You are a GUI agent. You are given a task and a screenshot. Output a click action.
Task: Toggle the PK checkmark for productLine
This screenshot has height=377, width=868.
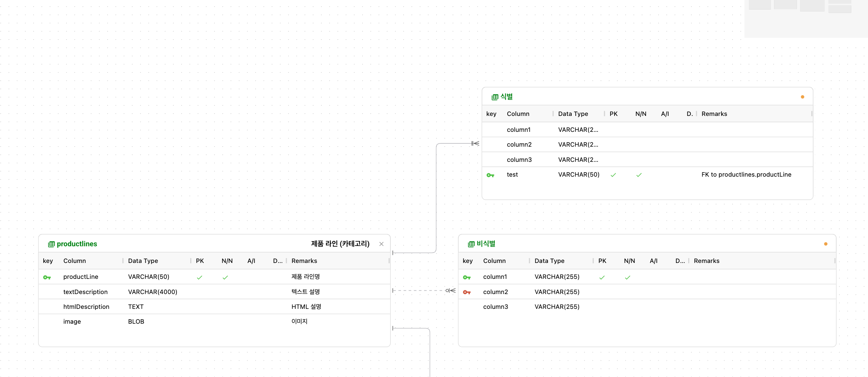coord(199,277)
